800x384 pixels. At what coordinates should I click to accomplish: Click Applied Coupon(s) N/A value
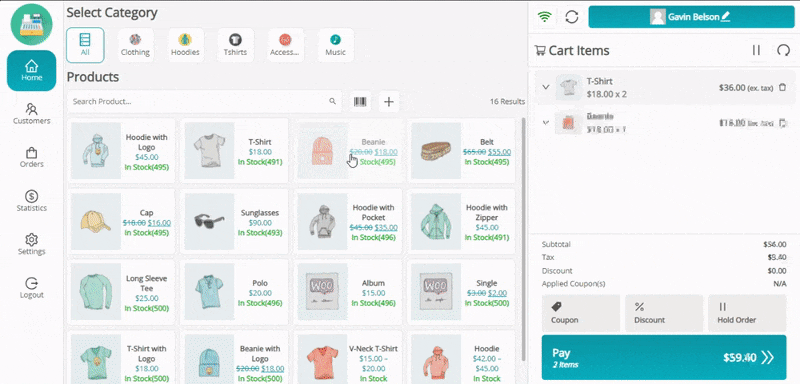point(780,284)
